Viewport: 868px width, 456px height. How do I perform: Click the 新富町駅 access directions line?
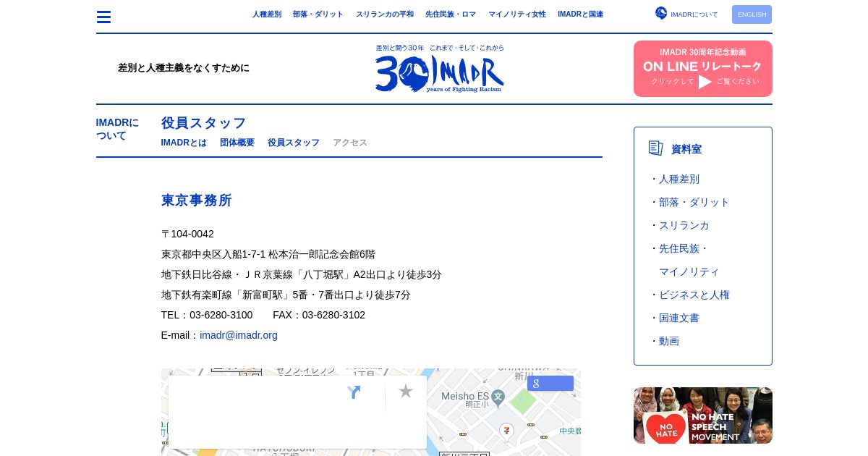[x=286, y=295]
